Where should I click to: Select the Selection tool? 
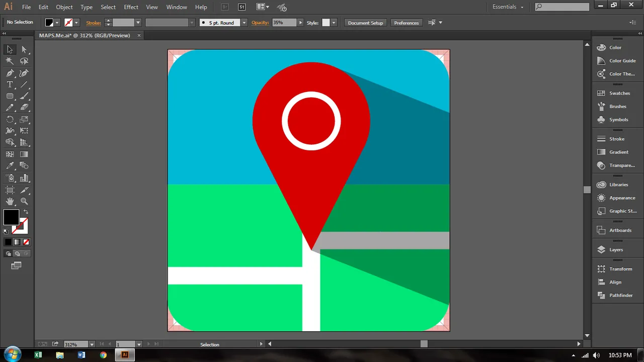[10, 49]
